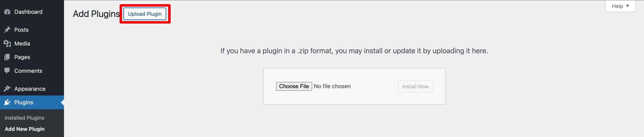Click the Posts pushpin icon
Image resolution: width=644 pixels, height=137 pixels.
[7, 30]
